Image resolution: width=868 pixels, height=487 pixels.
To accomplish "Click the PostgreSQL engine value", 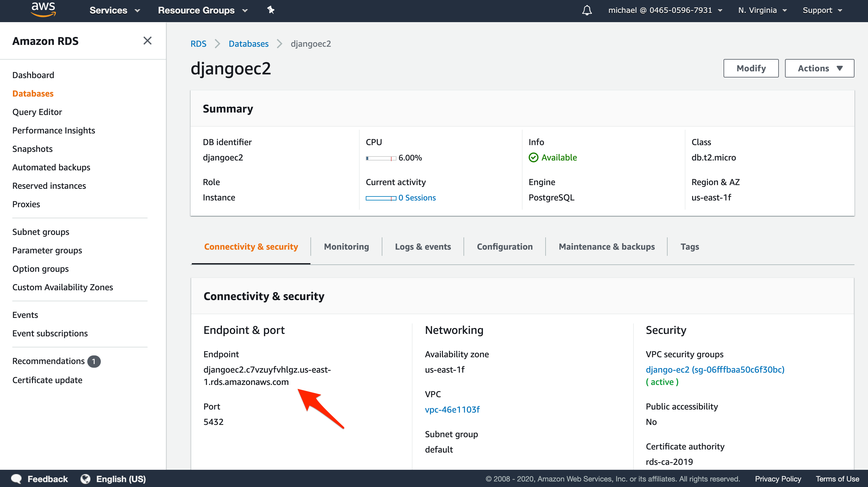I will pos(551,197).
